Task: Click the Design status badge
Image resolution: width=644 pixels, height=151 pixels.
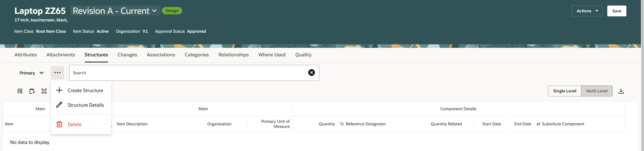Action: click(x=172, y=11)
